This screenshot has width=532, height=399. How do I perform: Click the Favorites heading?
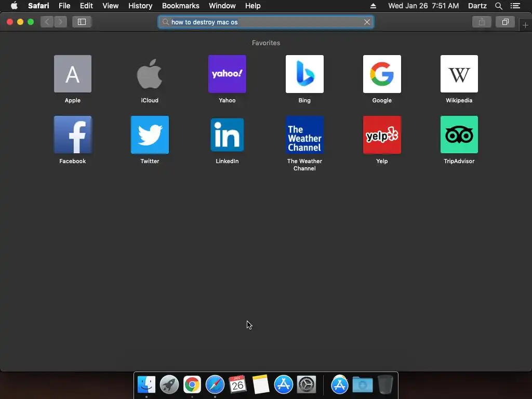point(266,43)
